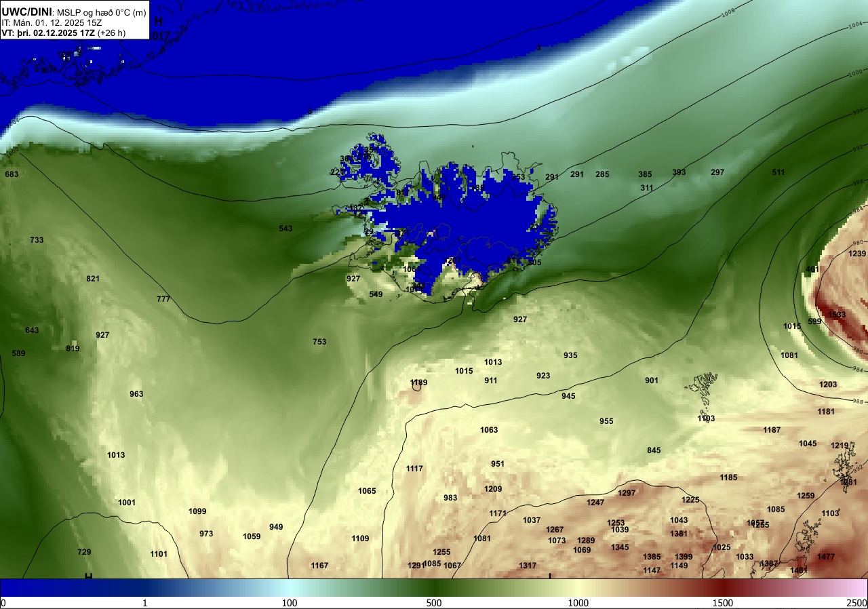Click the map value 297
This screenshot has height=609, width=868.
[717, 172]
